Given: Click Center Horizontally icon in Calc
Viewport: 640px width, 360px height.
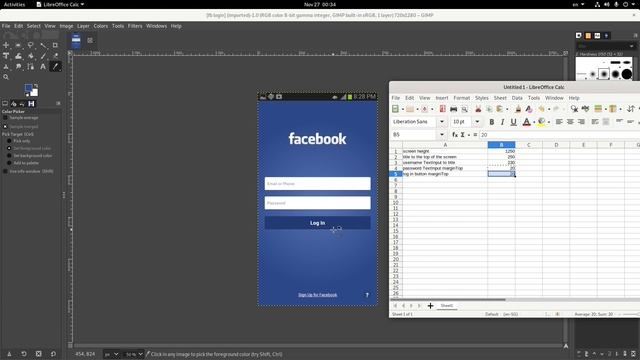Looking at the screenshot, I should 570,122.
